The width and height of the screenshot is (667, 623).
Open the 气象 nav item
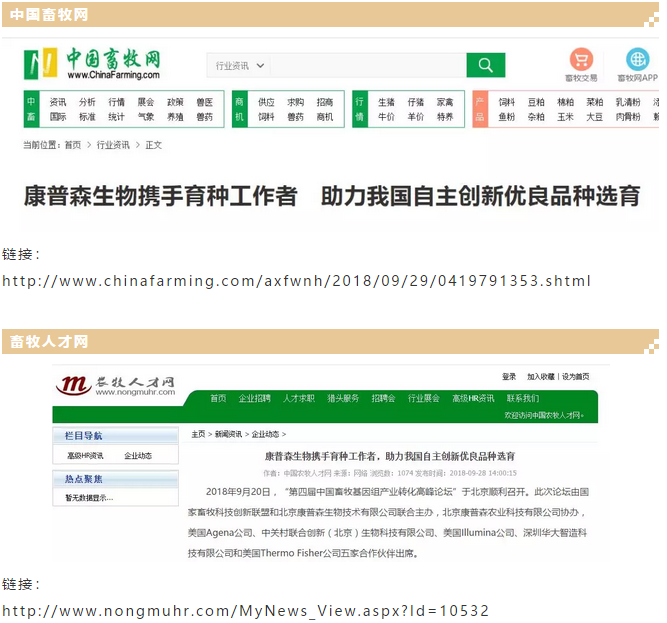click(146, 117)
